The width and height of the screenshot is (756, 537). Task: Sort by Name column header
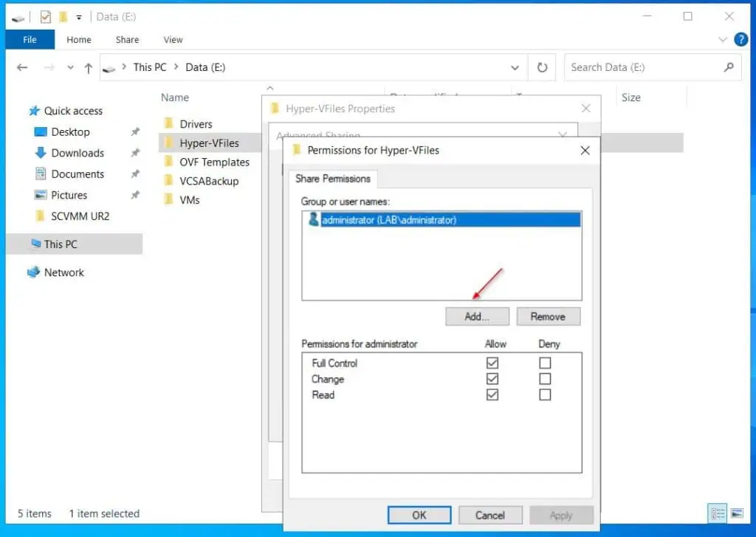coord(175,98)
